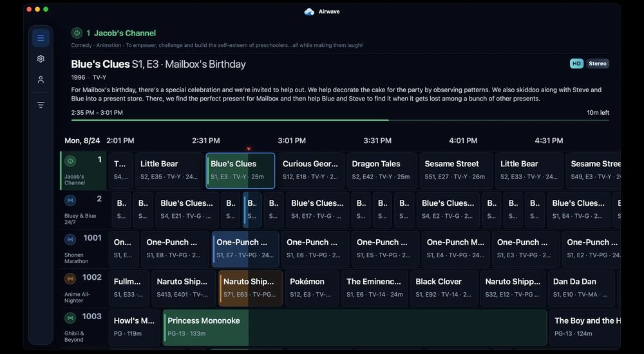Click Bluey & Blue 24/7 channel broadcast icon

tap(70, 201)
